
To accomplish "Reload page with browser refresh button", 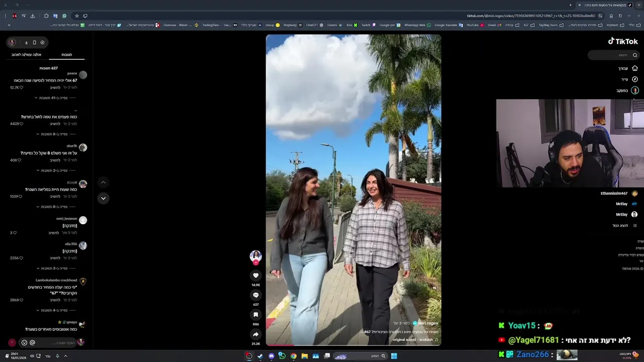I will click(620, 16).
